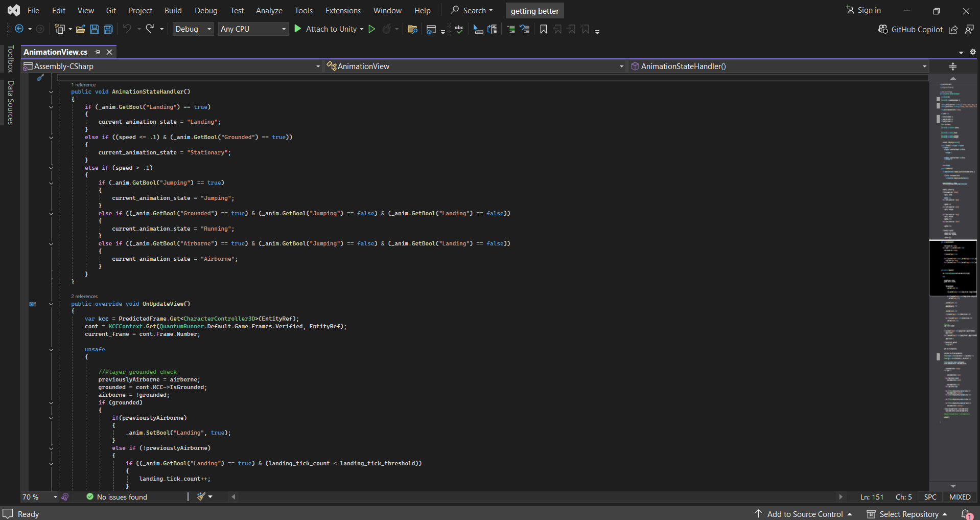980x520 pixels.
Task: Collapse the unsafe block outline
Action: pos(51,350)
